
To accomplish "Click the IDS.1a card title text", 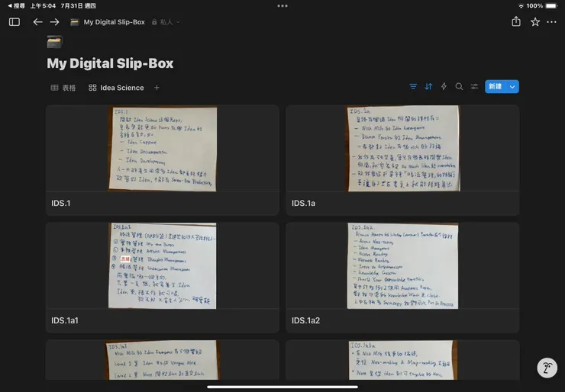I will (303, 203).
